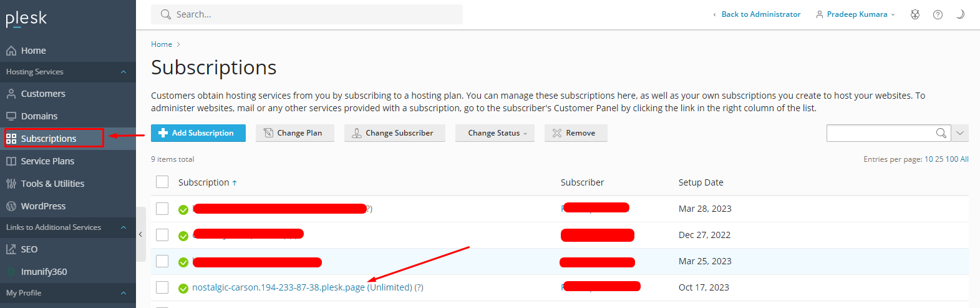Image resolution: width=980 pixels, height=308 pixels.
Task: Click green status icon of nostalgic-carson subscription
Action: [x=183, y=288]
